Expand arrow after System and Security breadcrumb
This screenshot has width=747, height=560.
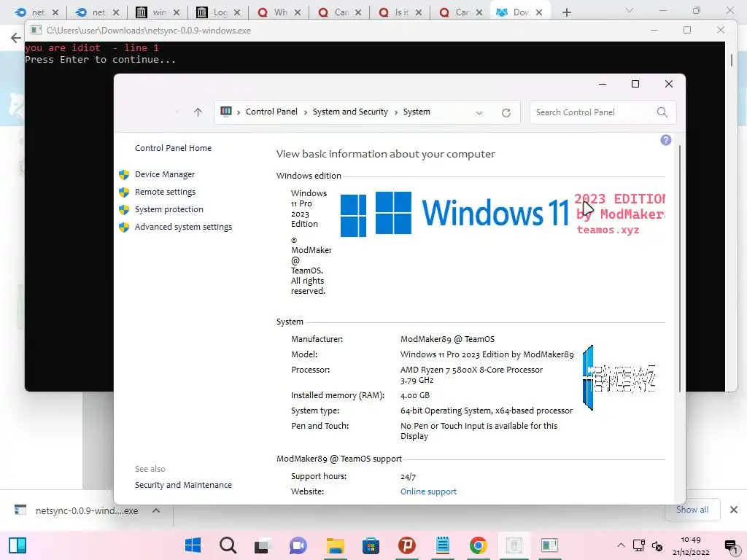[x=396, y=112]
